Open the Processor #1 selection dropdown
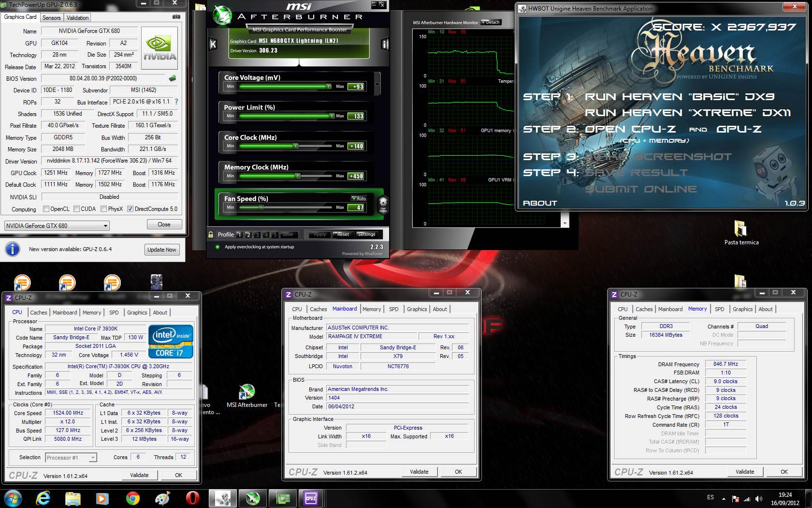This screenshot has height=508, width=812. (71, 457)
